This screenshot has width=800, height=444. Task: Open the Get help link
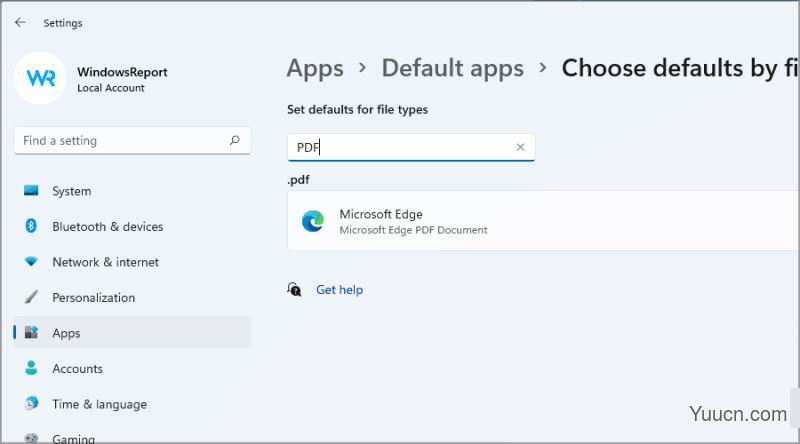pos(339,290)
